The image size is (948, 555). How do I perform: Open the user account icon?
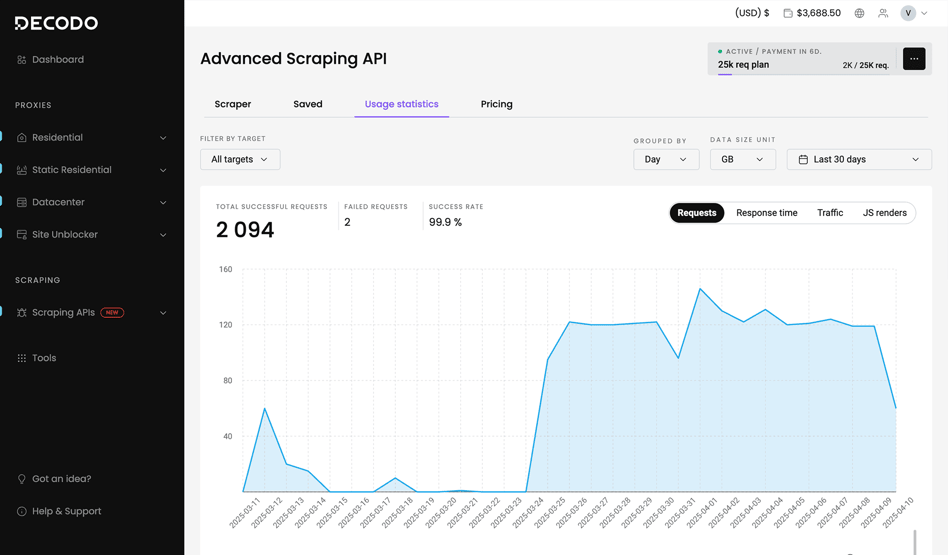pos(883,13)
